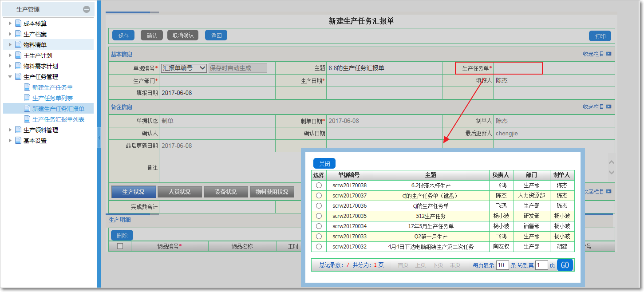Screen dimensions: 644x292
Task: Collapse the 生产管理 sidebar panel
Action: click(87, 9)
